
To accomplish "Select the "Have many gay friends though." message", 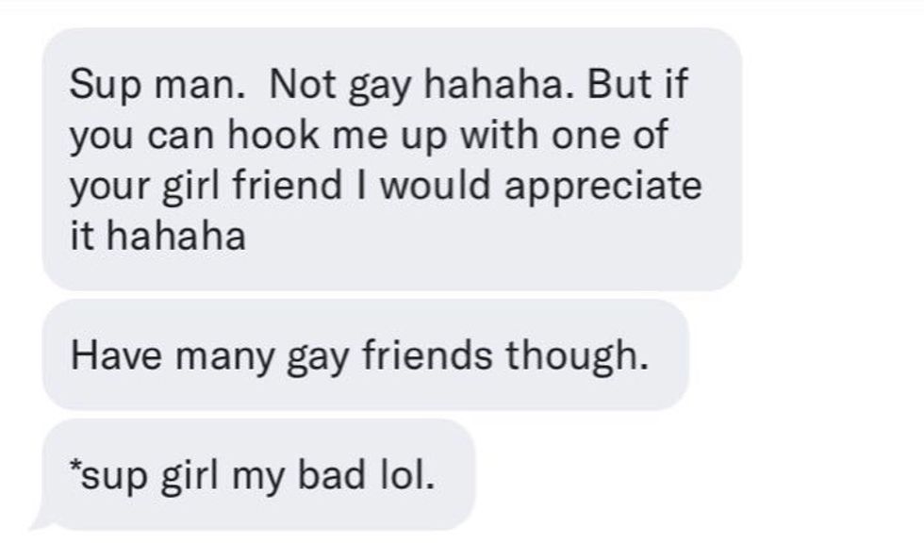I will click(366, 354).
